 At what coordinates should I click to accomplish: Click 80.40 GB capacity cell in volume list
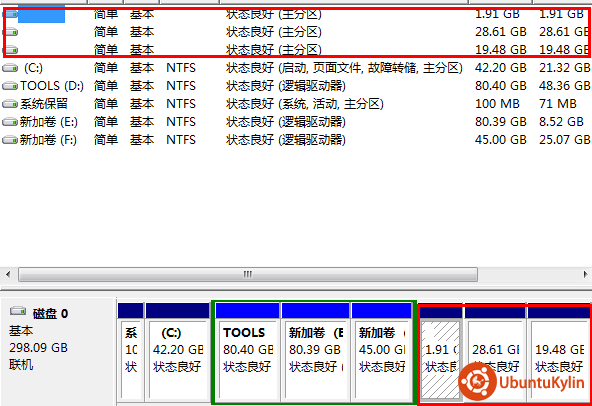pos(501,86)
